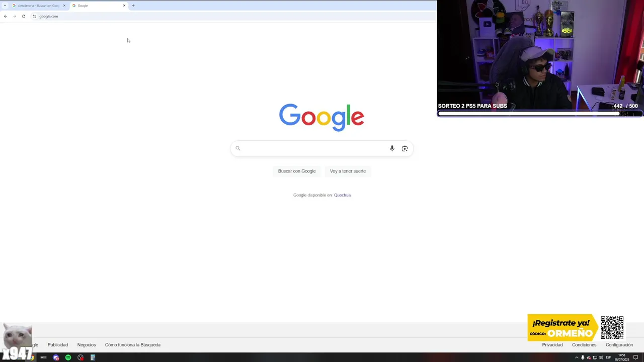
Task: Click the browser forward arrow
Action: [x=15, y=16]
